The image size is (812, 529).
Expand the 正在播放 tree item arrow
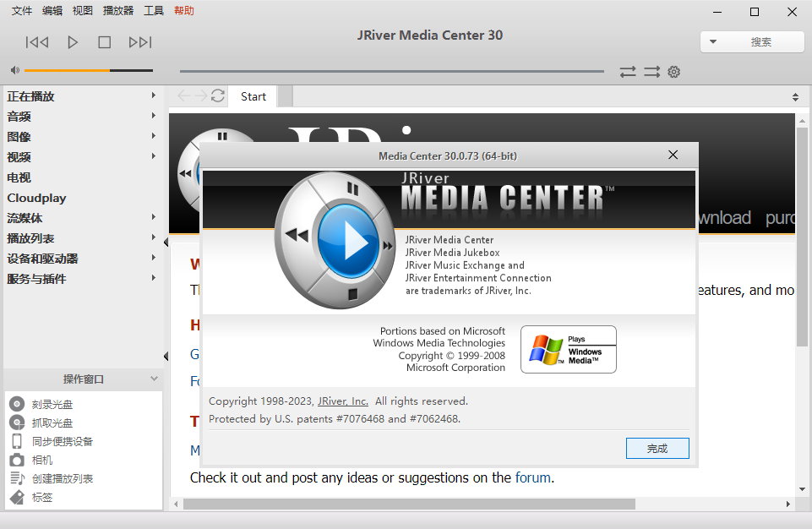153,95
